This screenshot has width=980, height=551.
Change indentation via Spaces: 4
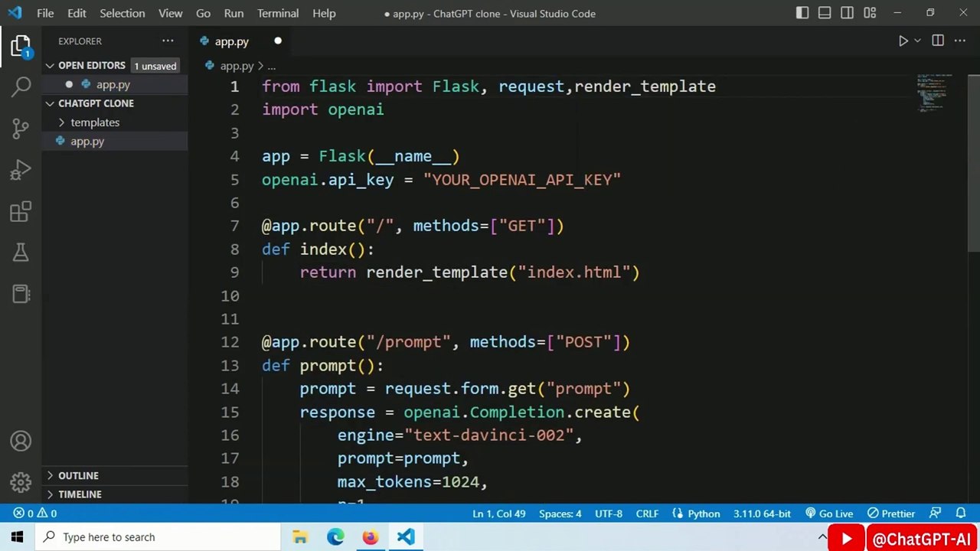pyautogui.click(x=560, y=514)
